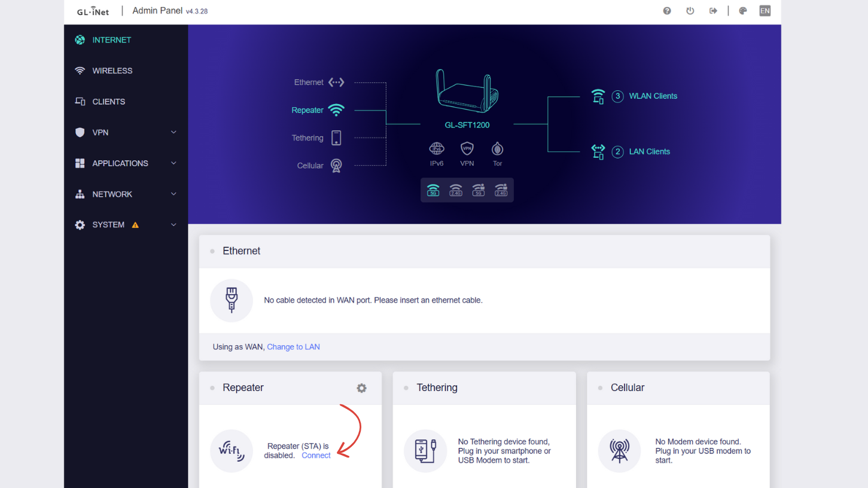Click the Repeater label in diagram
Screen dimensions: 868x488
(307, 110)
